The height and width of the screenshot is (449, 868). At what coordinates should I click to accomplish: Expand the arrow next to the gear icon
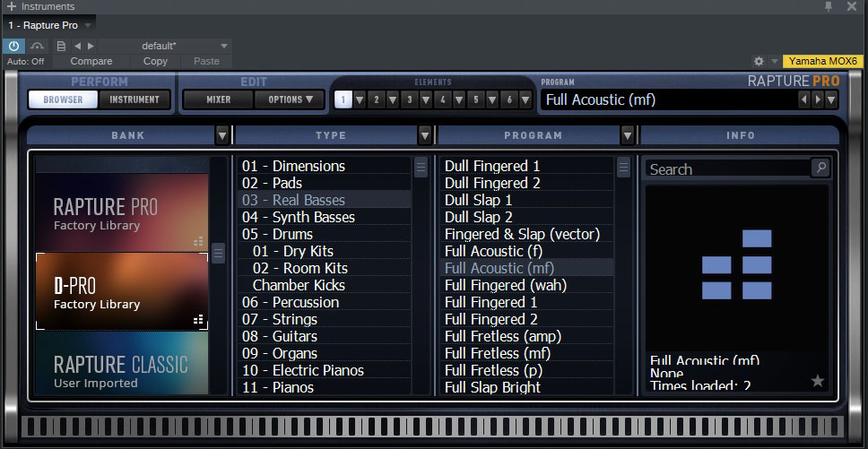(774, 61)
